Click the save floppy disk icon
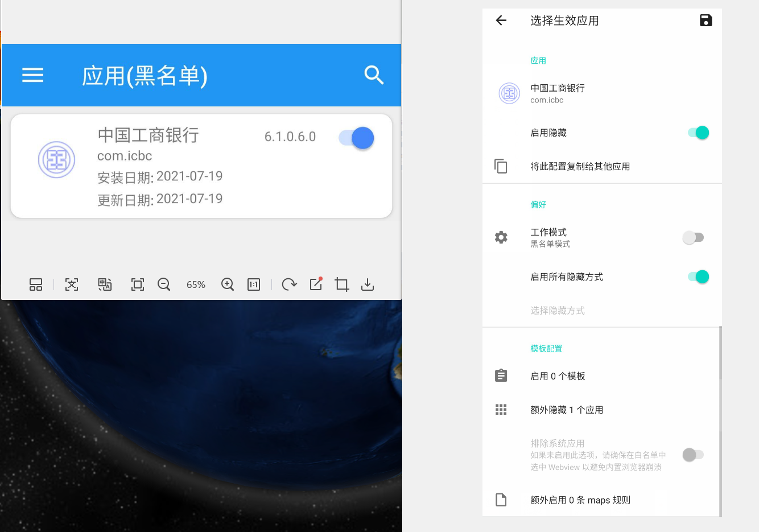The image size is (759, 532). [706, 20]
